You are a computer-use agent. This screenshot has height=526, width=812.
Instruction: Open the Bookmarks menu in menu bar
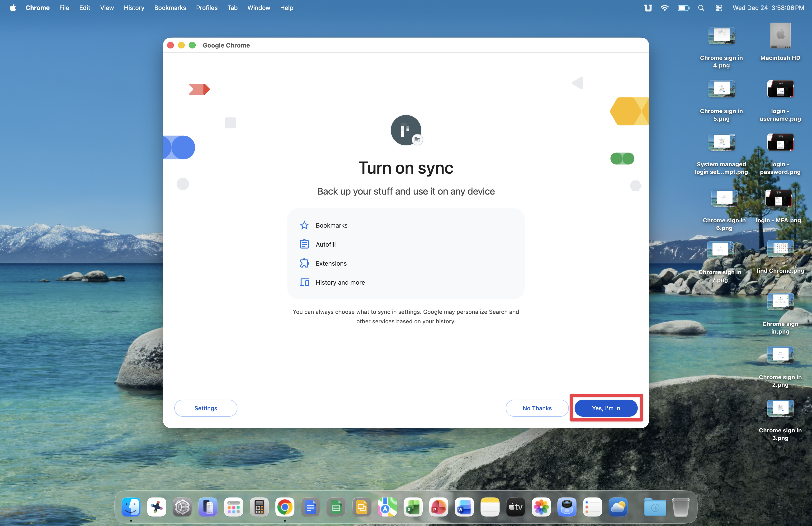[x=170, y=8]
